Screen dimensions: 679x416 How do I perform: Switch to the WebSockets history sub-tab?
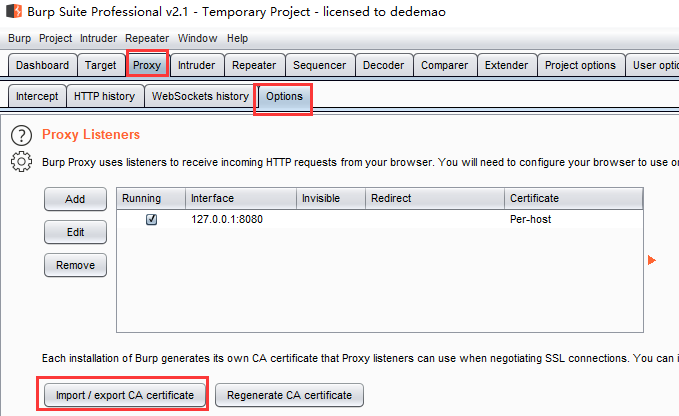click(x=200, y=96)
